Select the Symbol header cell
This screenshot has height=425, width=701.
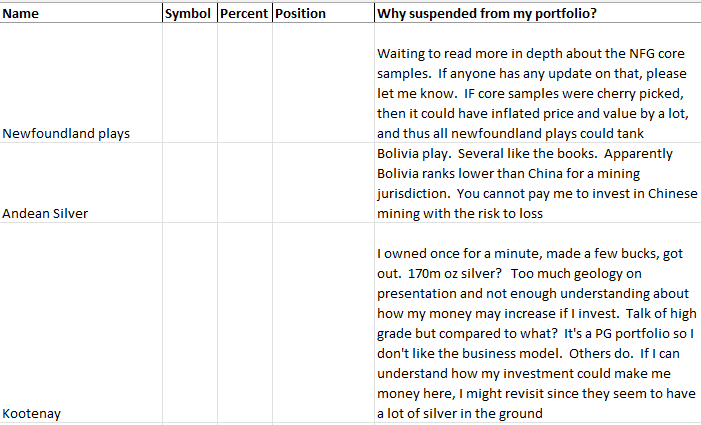(x=188, y=14)
